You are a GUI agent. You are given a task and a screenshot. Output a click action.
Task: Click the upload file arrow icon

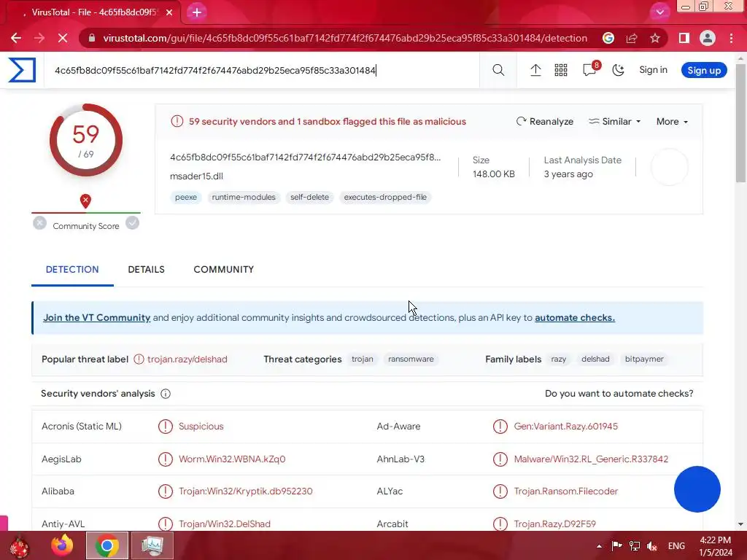pos(535,70)
